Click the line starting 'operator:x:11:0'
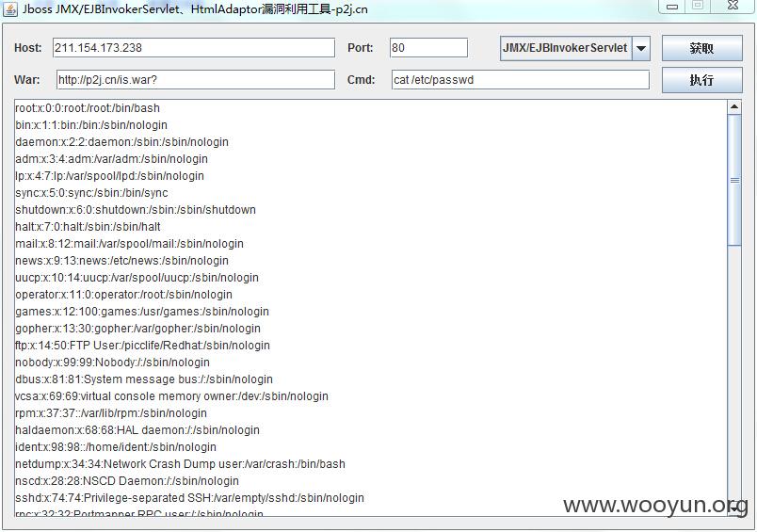This screenshot has height=532, width=757. point(123,295)
